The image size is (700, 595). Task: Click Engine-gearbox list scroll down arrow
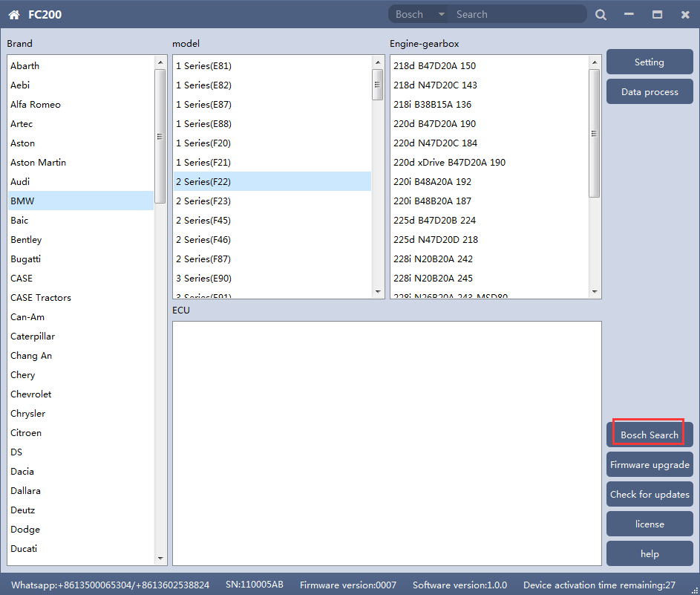coord(594,292)
